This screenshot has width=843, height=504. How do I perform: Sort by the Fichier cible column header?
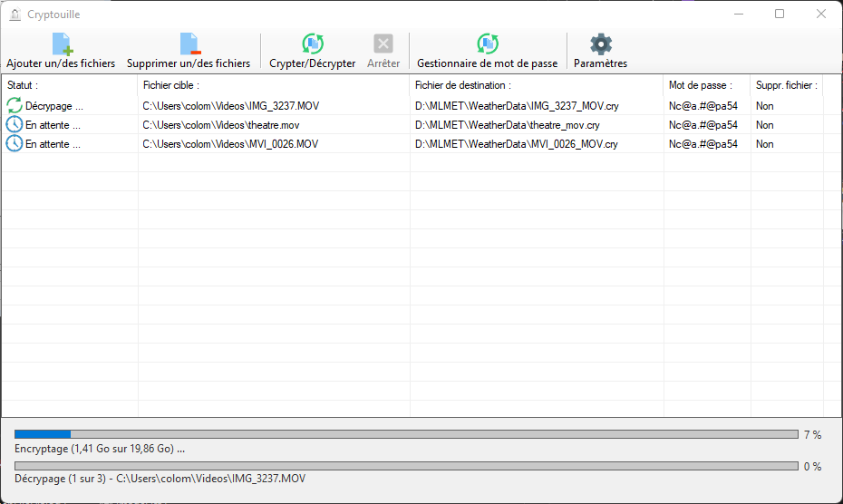pyautogui.click(x=272, y=85)
